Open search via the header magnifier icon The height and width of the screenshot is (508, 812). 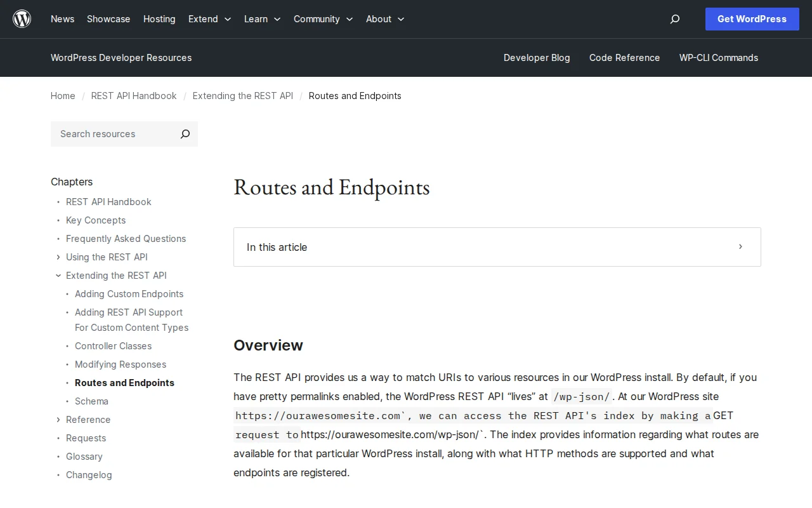(674, 19)
